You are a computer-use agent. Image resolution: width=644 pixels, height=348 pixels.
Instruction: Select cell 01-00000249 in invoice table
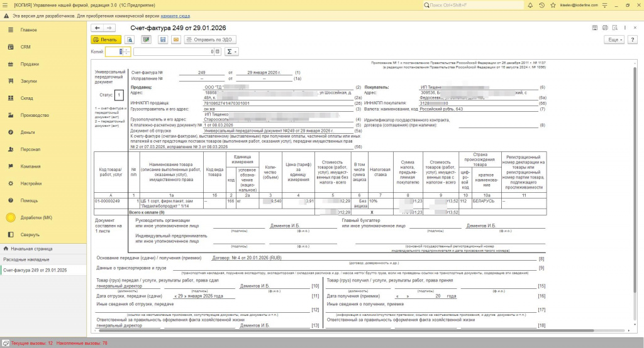[111, 204]
